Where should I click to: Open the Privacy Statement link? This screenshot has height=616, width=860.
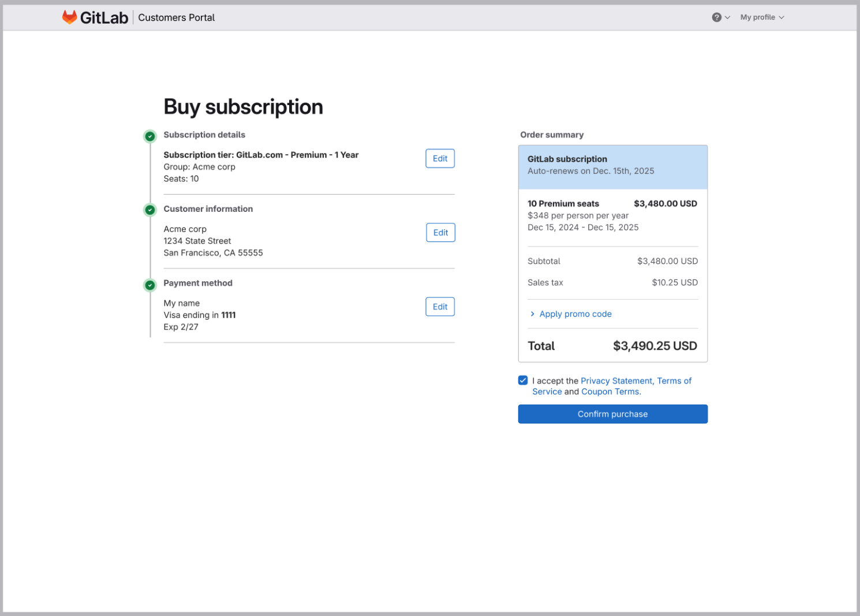616,381
